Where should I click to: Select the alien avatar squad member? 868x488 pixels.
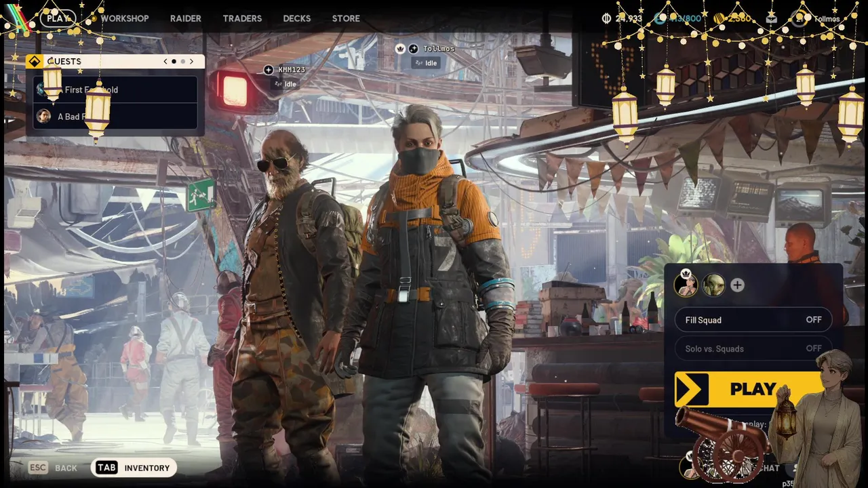(713, 285)
